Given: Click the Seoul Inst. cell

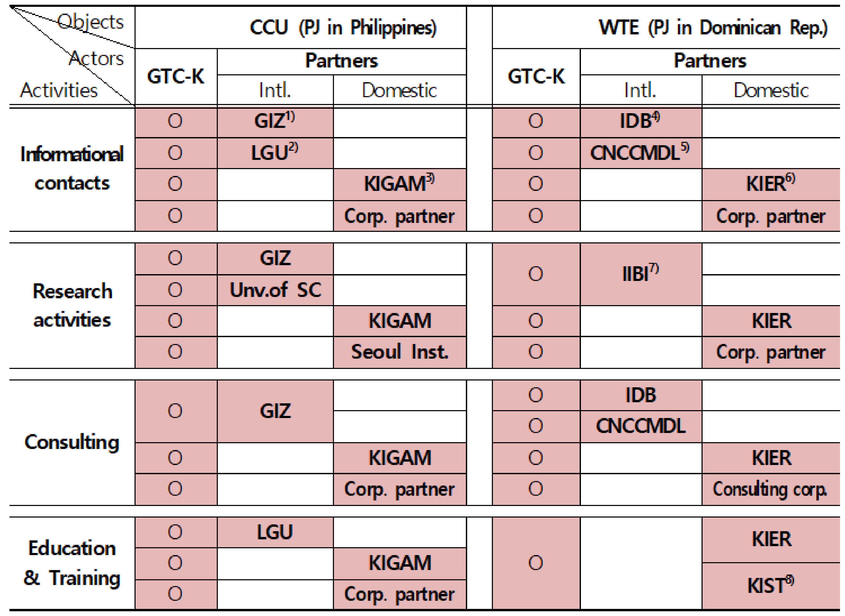Looking at the screenshot, I should pos(399,352).
